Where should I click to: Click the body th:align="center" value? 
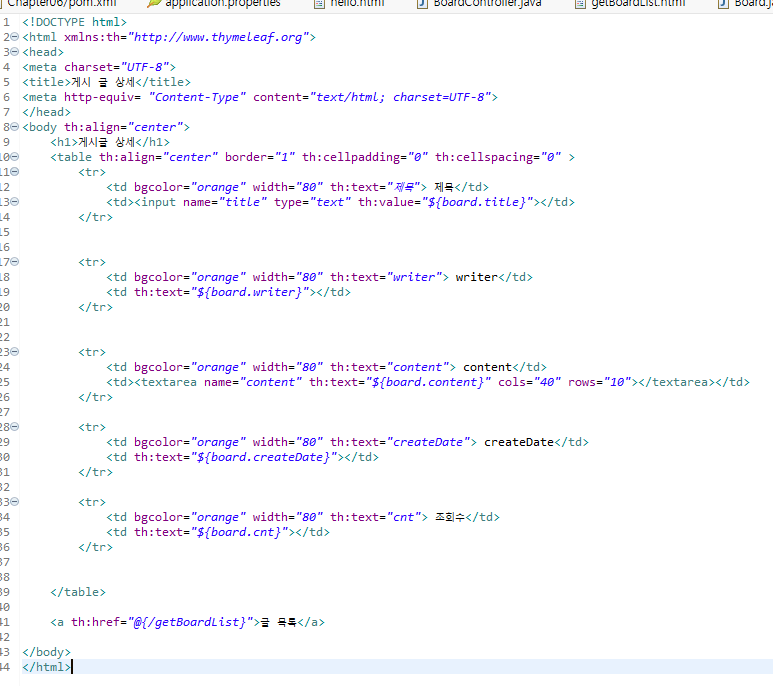(155, 127)
